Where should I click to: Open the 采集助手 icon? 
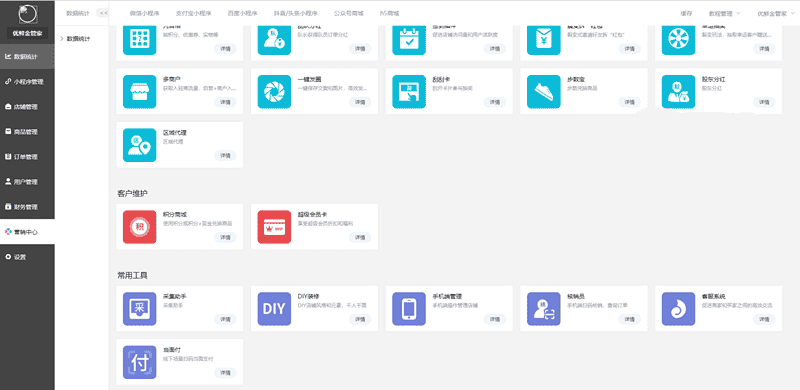click(x=139, y=309)
